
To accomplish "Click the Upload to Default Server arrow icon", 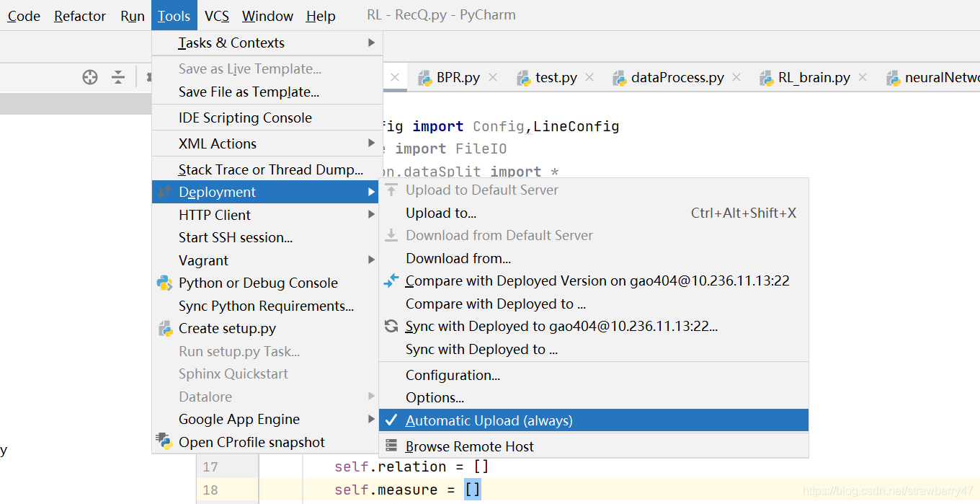I will (391, 190).
